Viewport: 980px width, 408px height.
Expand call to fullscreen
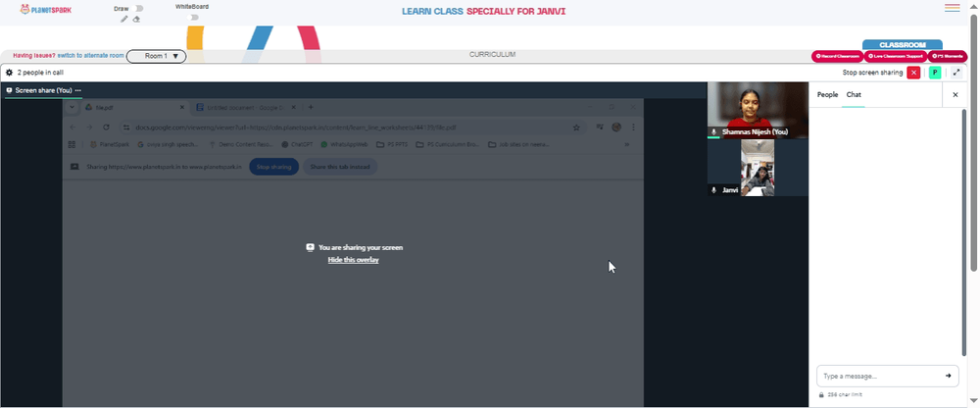coord(956,73)
